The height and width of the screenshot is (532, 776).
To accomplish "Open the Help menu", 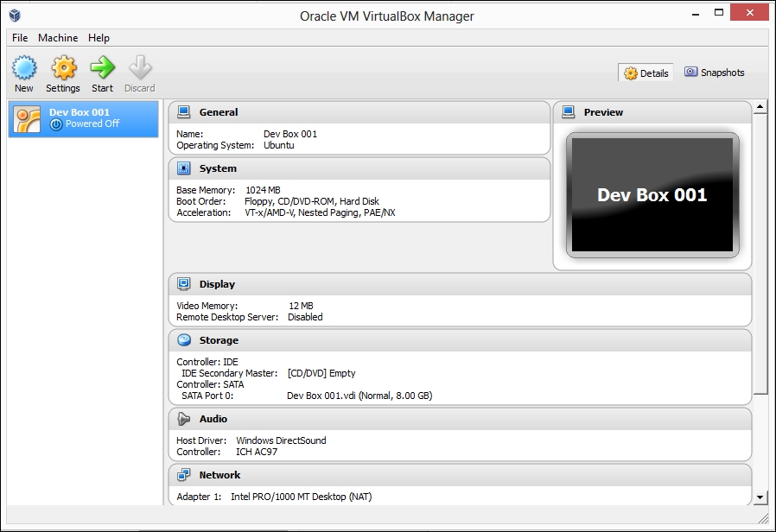I will point(99,38).
